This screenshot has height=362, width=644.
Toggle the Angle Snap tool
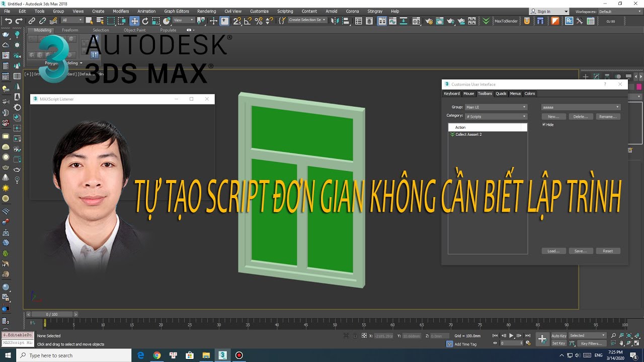coord(248,21)
